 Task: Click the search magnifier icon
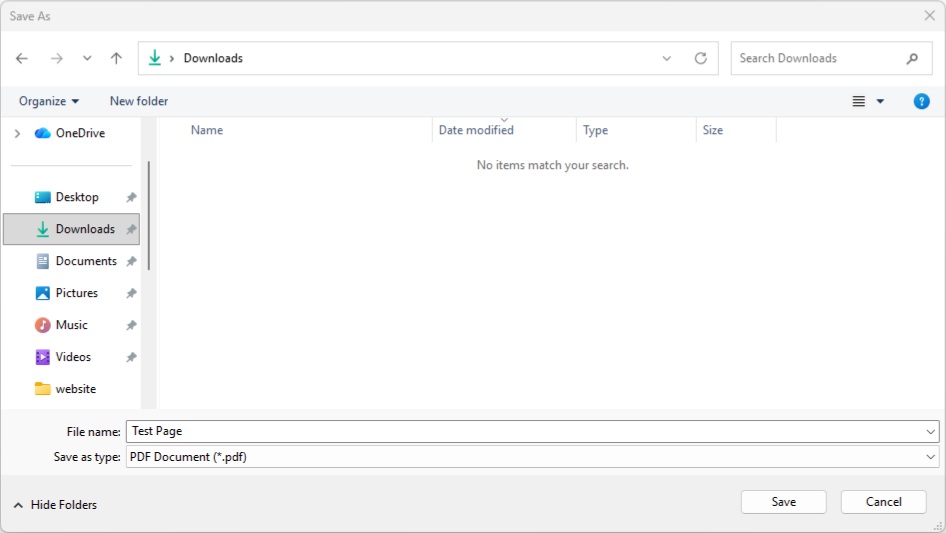point(912,58)
